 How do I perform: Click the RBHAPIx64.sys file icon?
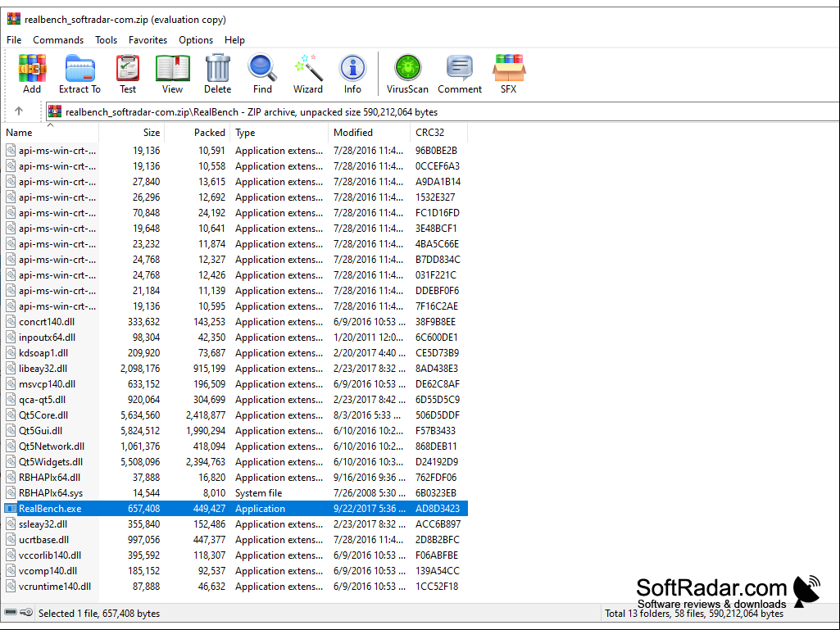click(11, 493)
